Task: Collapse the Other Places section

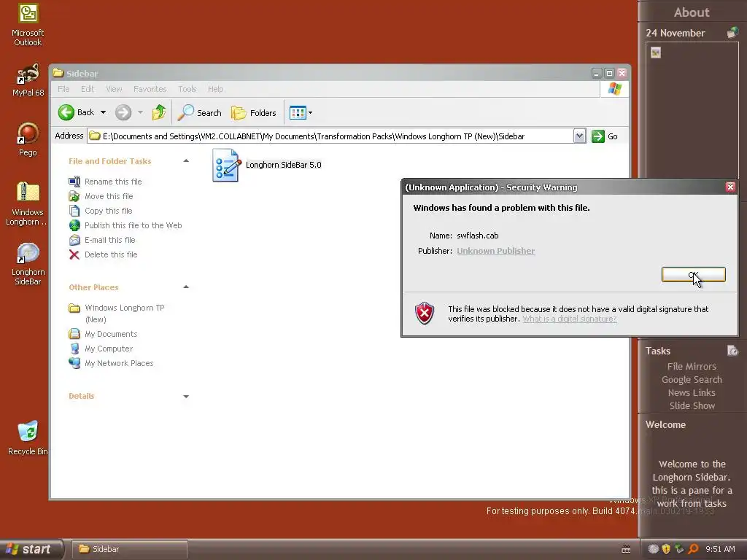Action: point(186,287)
